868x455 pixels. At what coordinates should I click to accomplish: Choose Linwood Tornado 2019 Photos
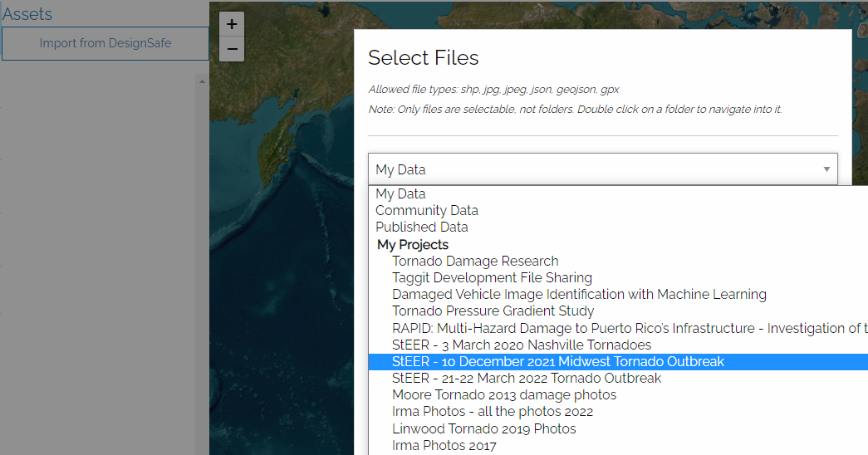coord(484,428)
